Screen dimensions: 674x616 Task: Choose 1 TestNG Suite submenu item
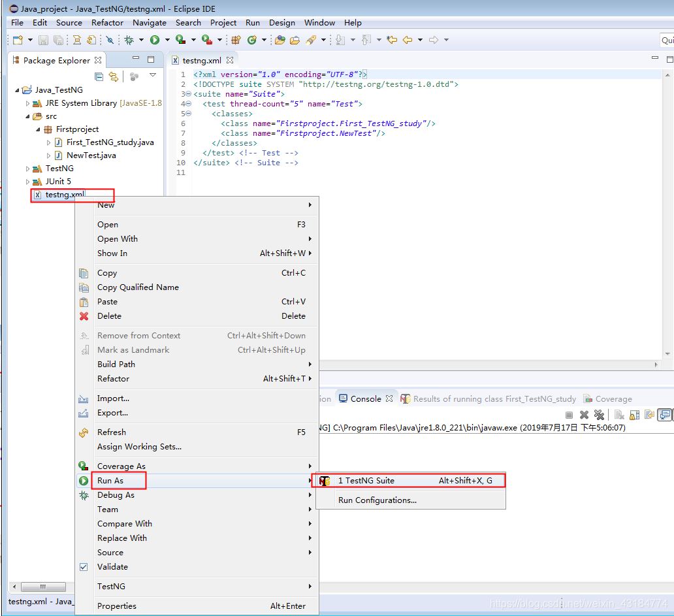pyautogui.click(x=411, y=481)
